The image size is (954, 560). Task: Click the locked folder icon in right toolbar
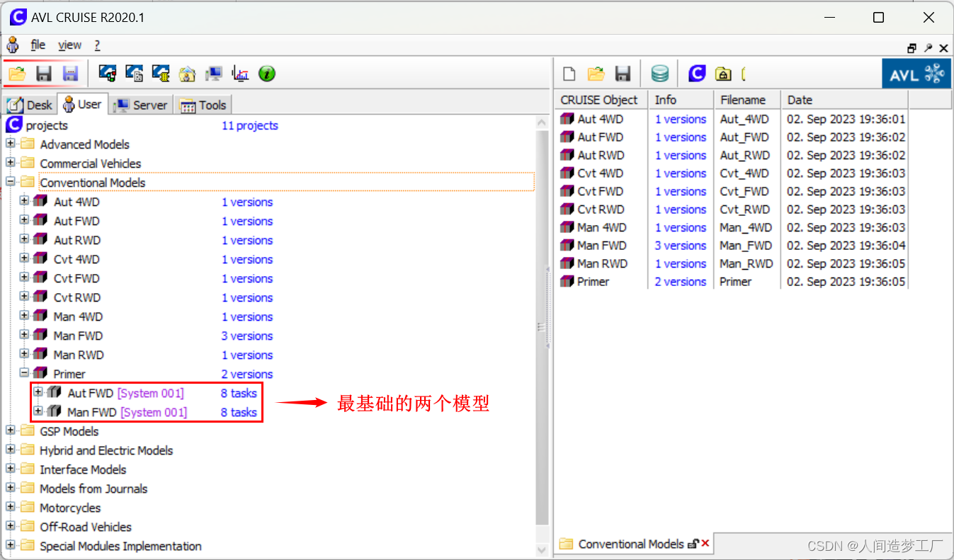pos(723,74)
